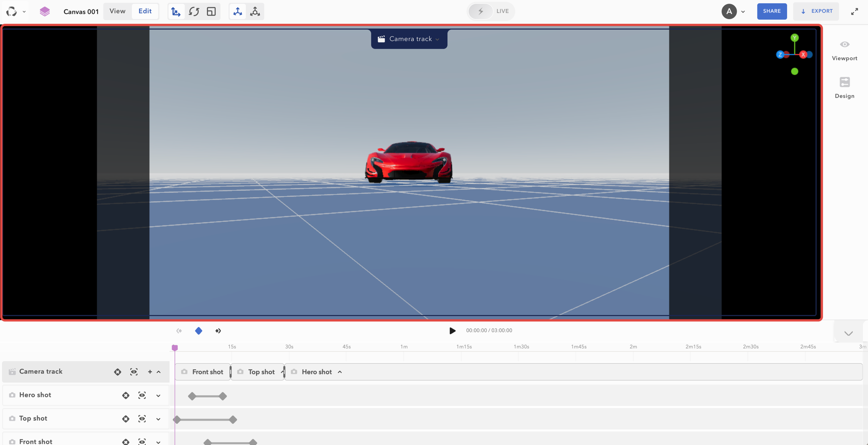This screenshot has width=868, height=445.
Task: Click the X axis on the gizmo
Action: (x=803, y=54)
